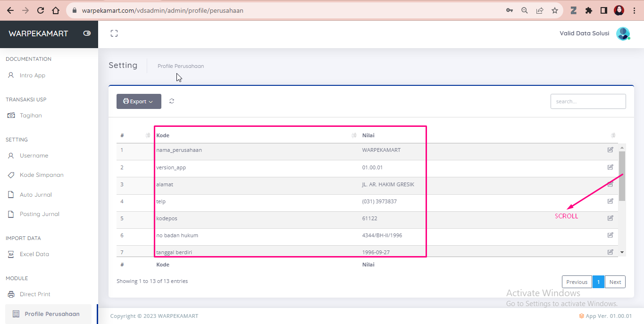644x324 pixels.
Task: Click the 1996-09-27 value cell
Action: click(376, 252)
